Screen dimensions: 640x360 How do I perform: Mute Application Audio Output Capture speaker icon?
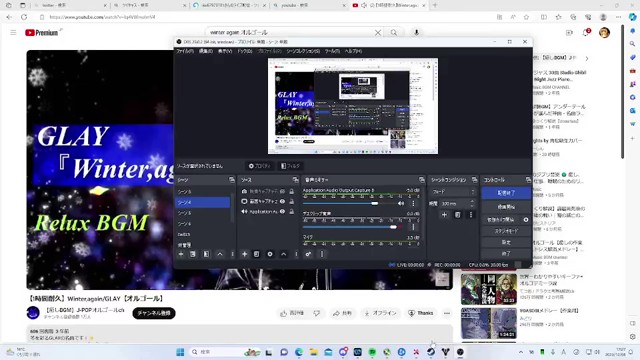401,203
